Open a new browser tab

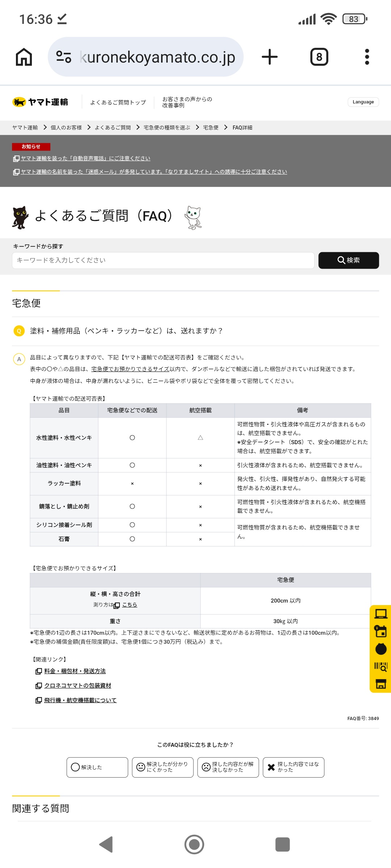(270, 57)
